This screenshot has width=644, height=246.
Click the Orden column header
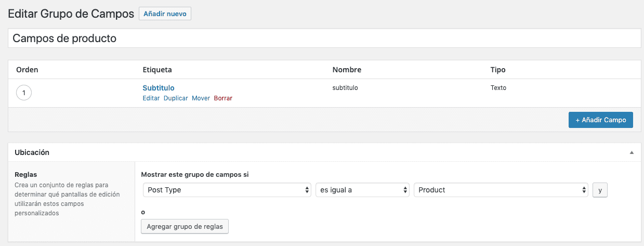[27, 70]
